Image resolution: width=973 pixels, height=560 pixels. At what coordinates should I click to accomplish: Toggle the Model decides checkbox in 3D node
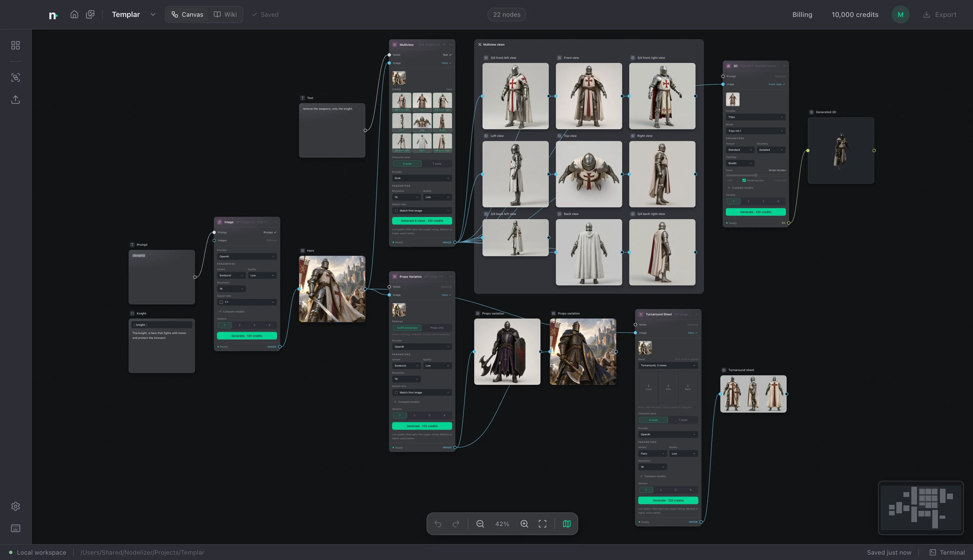(x=744, y=180)
